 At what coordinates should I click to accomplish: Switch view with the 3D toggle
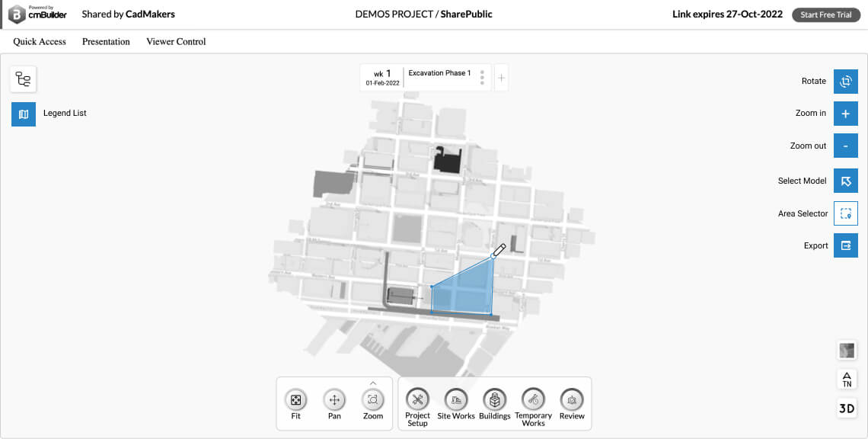pyautogui.click(x=846, y=409)
